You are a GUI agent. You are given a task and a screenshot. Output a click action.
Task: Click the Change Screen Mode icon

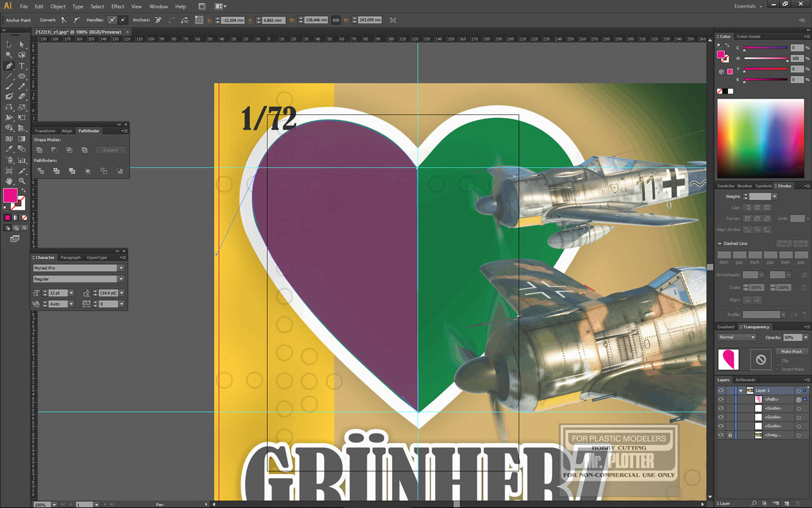tap(15, 239)
